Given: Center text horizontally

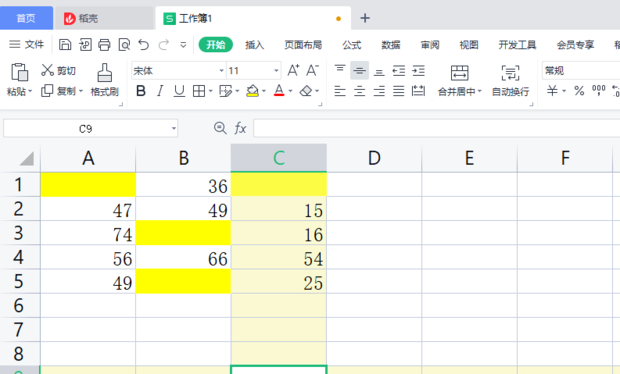Looking at the screenshot, I should (x=359, y=91).
